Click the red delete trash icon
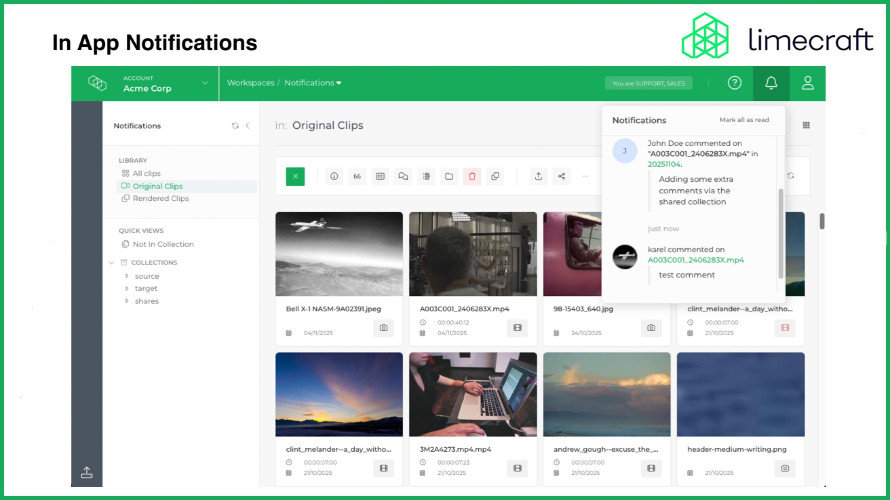The width and height of the screenshot is (890, 500). point(472,177)
